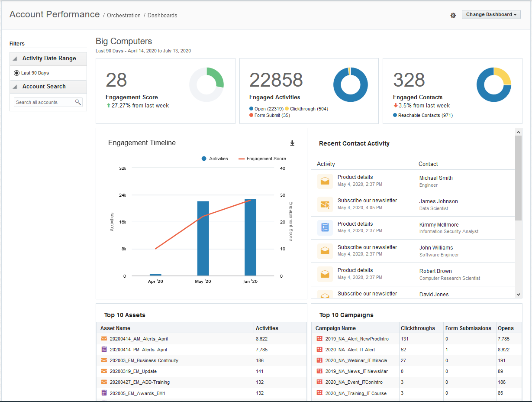Select the Last 90 Days radio button
The height and width of the screenshot is (402, 532).
(17, 73)
